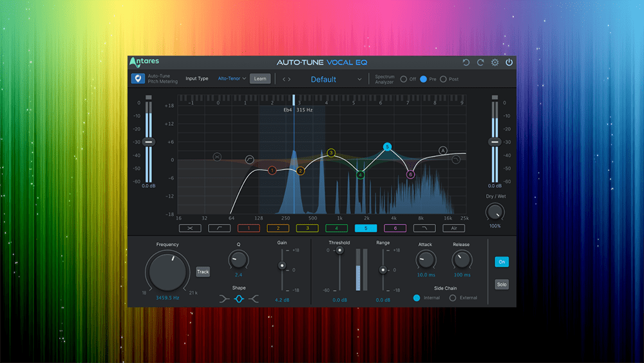Click the 100 ms release value
644x363 pixels.
462,275
